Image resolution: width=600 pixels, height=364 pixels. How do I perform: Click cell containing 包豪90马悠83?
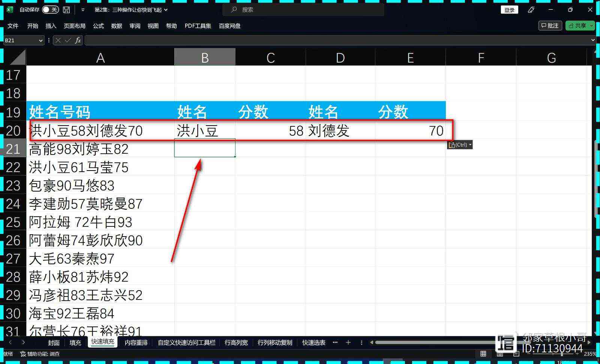point(100,185)
